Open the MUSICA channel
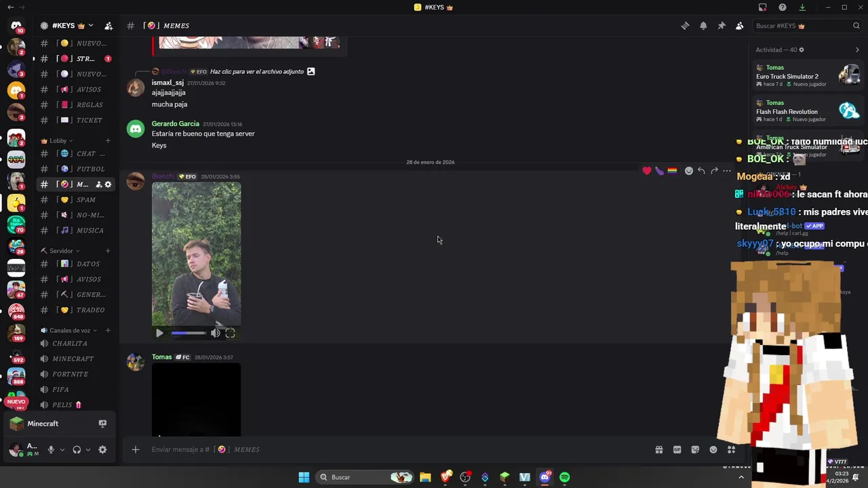Viewport: 868px width, 488px height. (x=75, y=230)
